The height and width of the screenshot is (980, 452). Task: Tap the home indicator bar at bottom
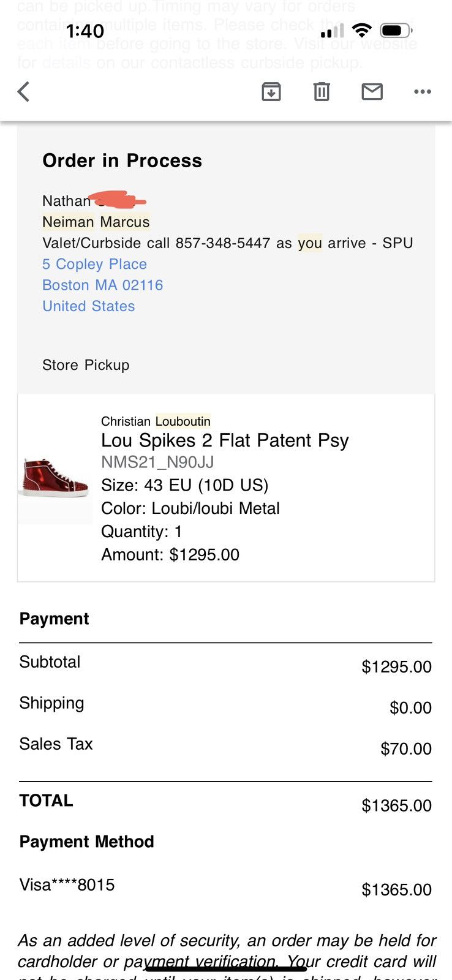pyautogui.click(x=225, y=968)
